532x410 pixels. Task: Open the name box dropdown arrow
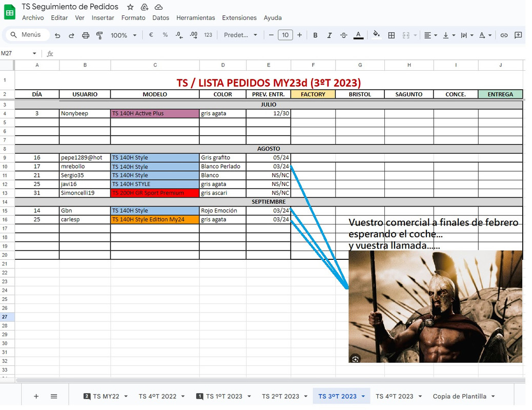34,53
